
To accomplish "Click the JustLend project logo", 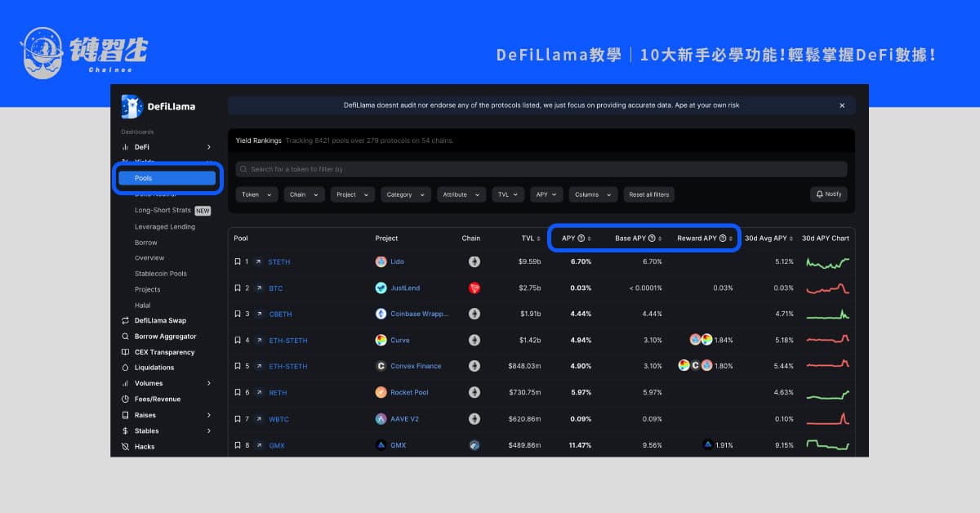I will [x=381, y=288].
